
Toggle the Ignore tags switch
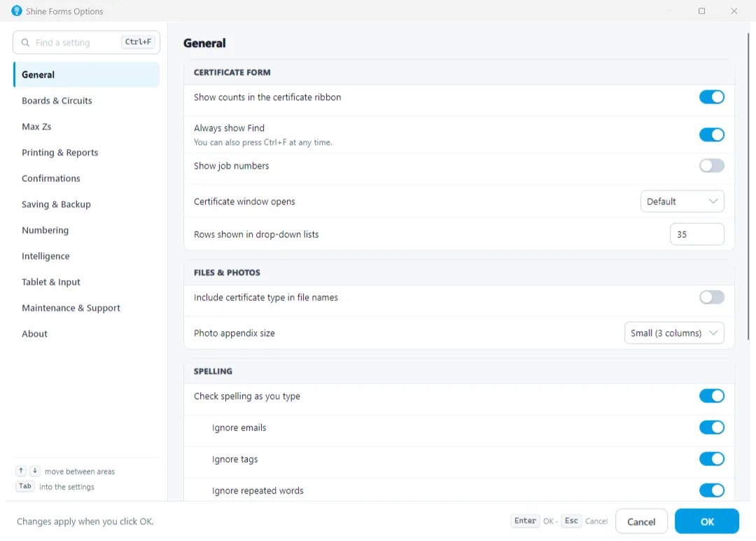click(712, 459)
